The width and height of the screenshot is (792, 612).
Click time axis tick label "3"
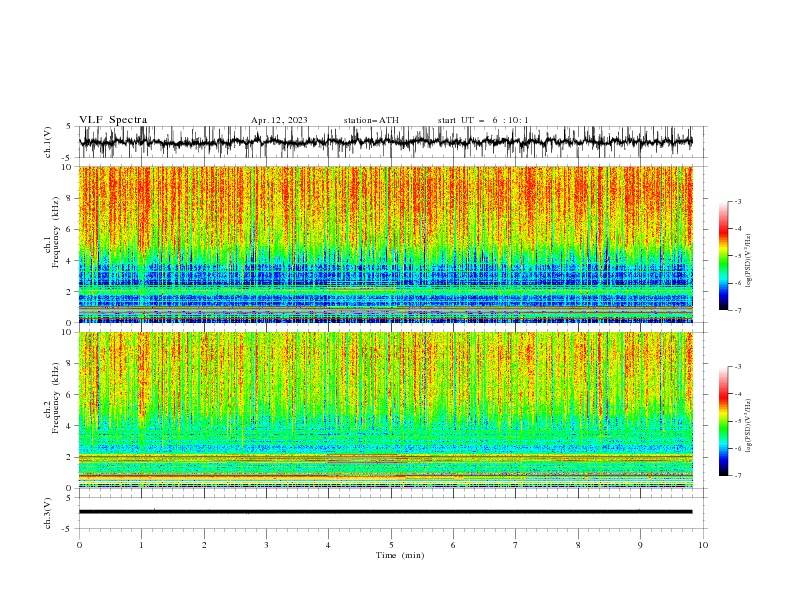266,545
